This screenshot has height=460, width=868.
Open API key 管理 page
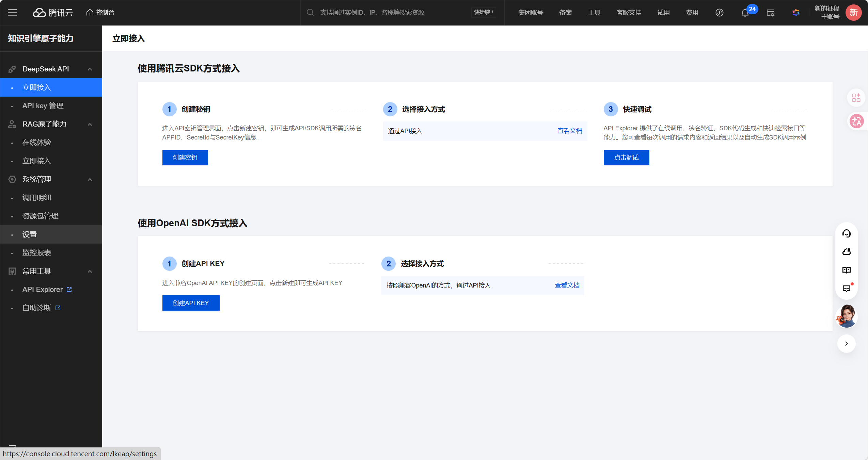tap(51, 106)
